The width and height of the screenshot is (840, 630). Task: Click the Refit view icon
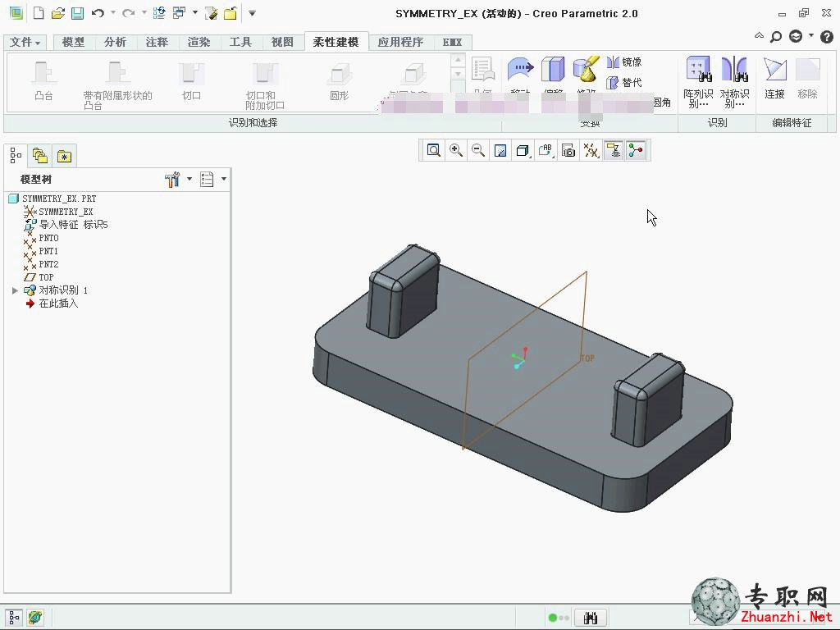[x=433, y=151]
